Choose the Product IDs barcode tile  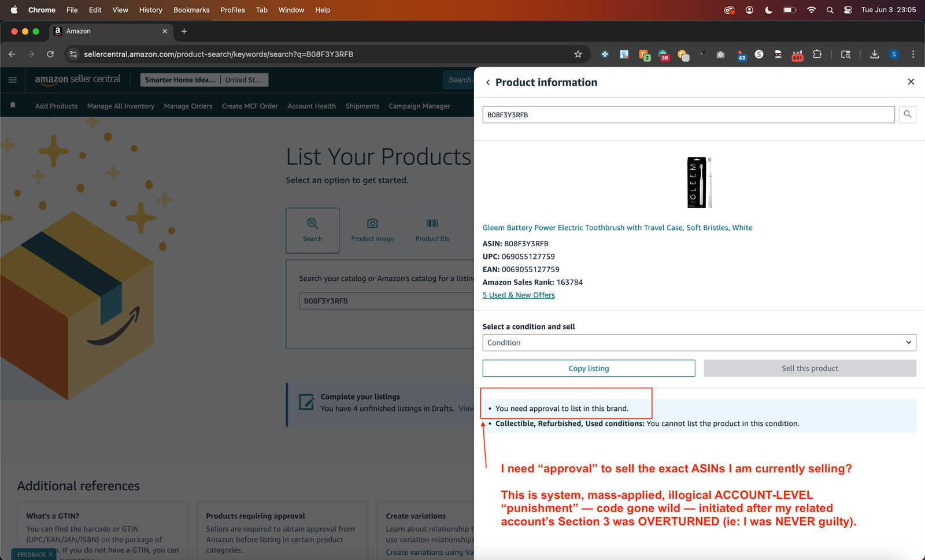coord(432,230)
